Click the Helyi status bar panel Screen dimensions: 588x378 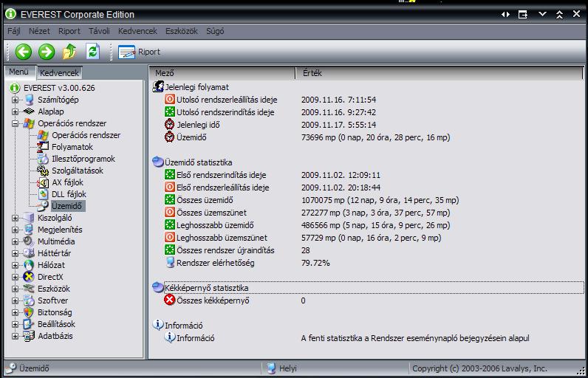[335, 368]
